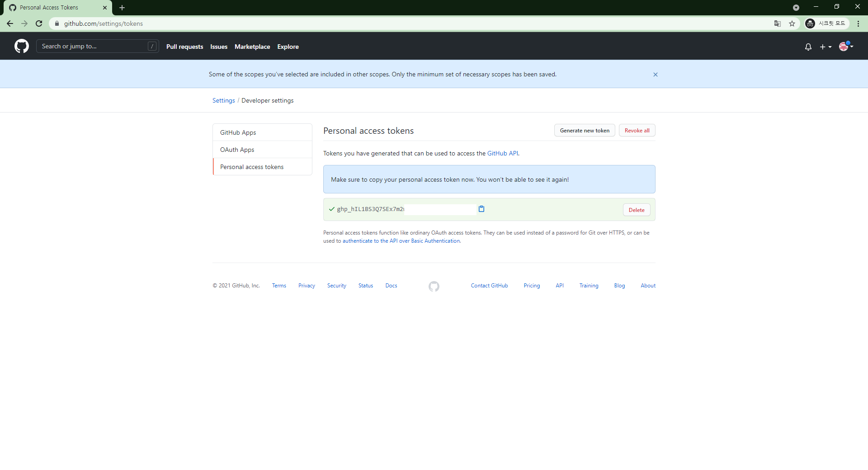Open Explore in top navigation

click(288, 47)
